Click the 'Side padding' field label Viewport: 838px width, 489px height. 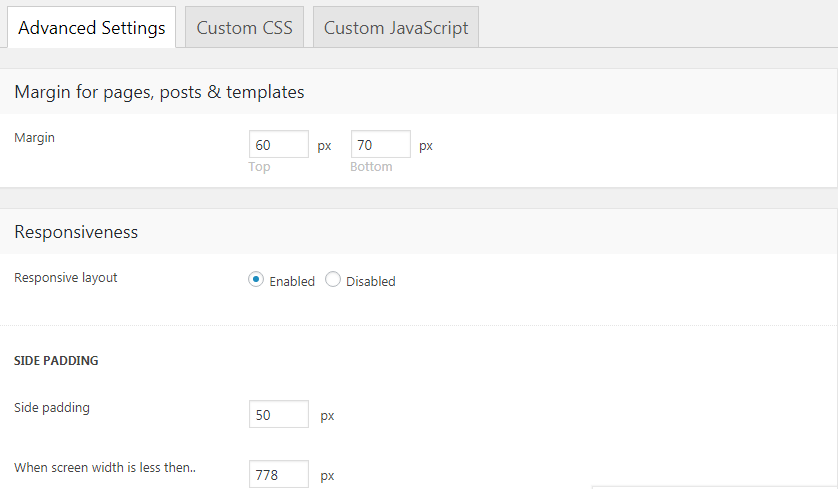pos(52,408)
